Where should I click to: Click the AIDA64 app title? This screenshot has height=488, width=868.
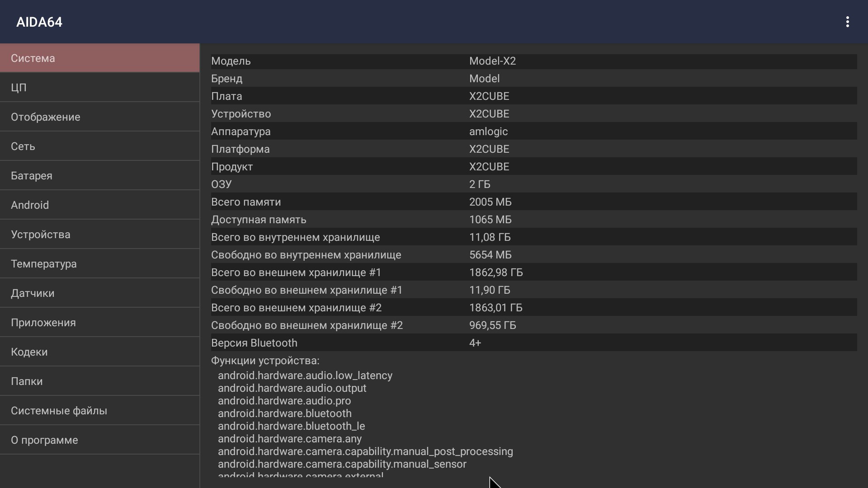(39, 22)
